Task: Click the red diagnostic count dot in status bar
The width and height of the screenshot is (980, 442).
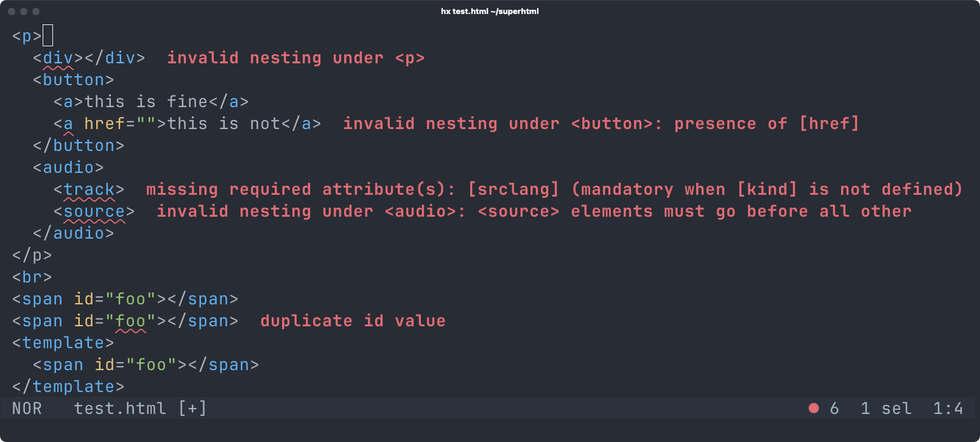Action: [813, 408]
